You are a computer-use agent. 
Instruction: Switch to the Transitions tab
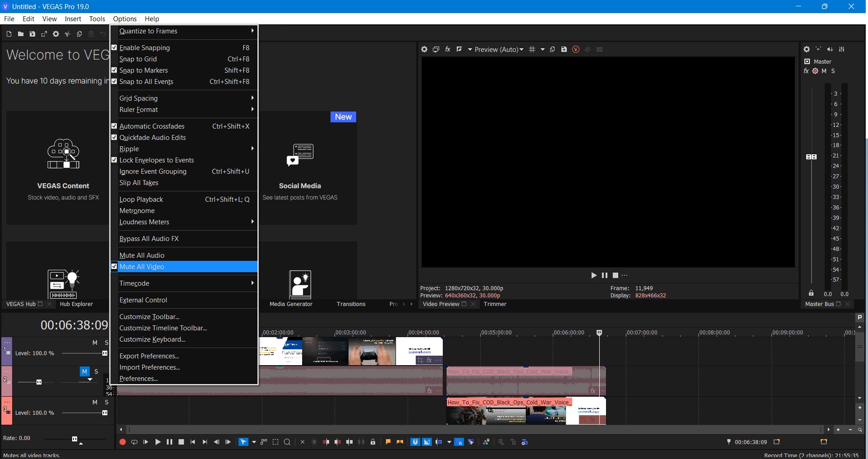[351, 304]
